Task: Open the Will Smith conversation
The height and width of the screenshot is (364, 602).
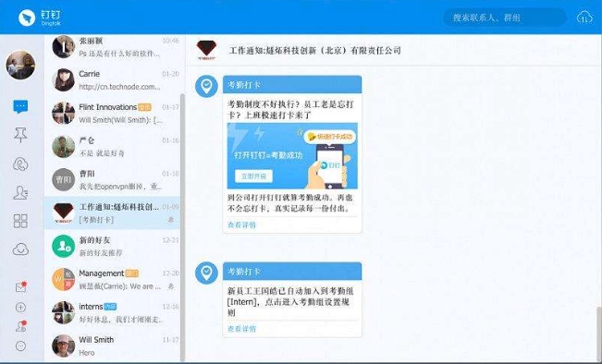Action: 113,346
